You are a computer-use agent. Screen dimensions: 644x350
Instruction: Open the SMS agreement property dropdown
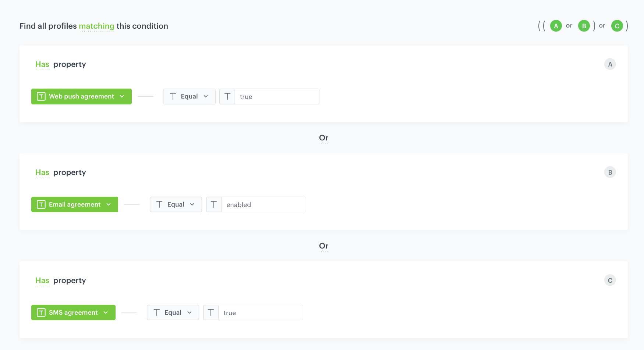click(106, 312)
